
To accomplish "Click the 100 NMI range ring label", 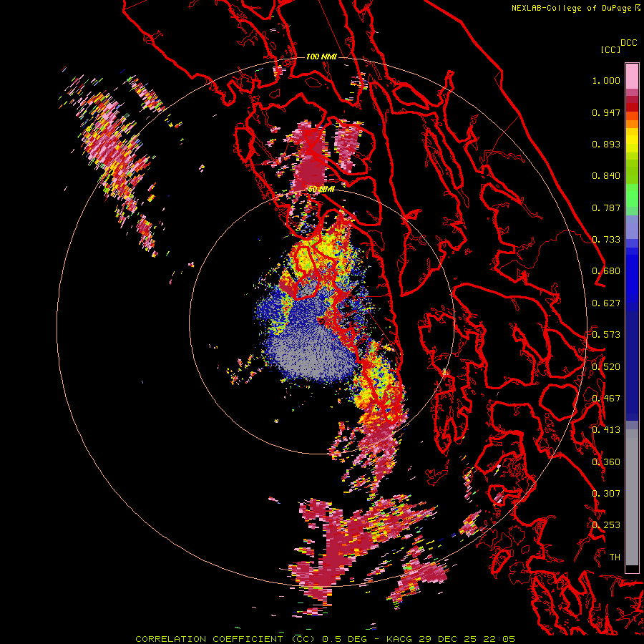I will pyautogui.click(x=321, y=57).
